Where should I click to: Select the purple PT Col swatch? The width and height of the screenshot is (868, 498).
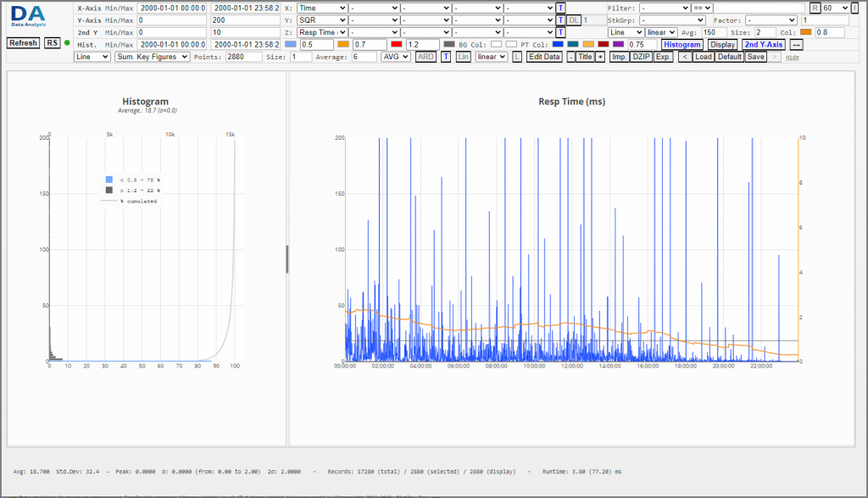[618, 44]
